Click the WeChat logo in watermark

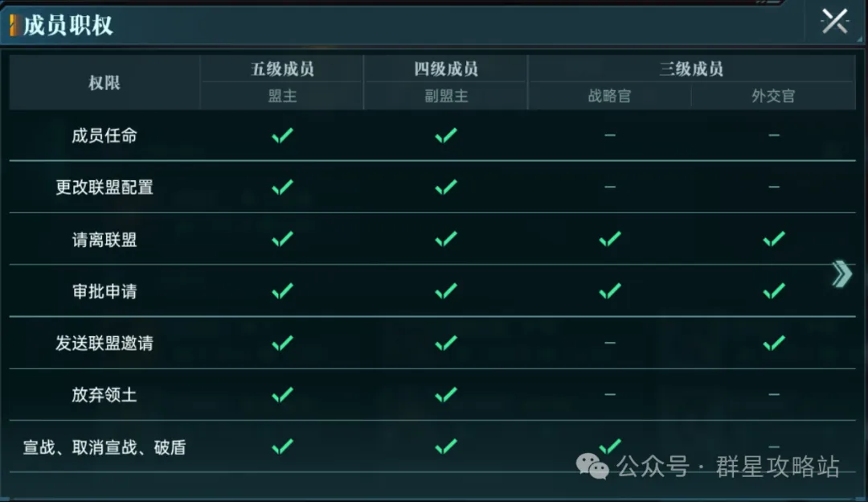592,466
